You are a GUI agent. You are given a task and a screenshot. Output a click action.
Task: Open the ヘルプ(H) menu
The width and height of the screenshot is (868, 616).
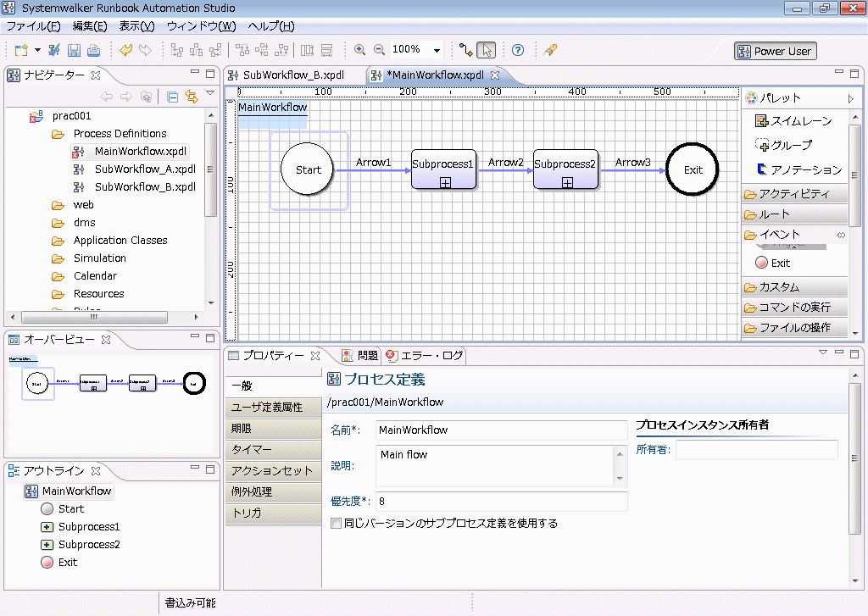pyautogui.click(x=270, y=26)
